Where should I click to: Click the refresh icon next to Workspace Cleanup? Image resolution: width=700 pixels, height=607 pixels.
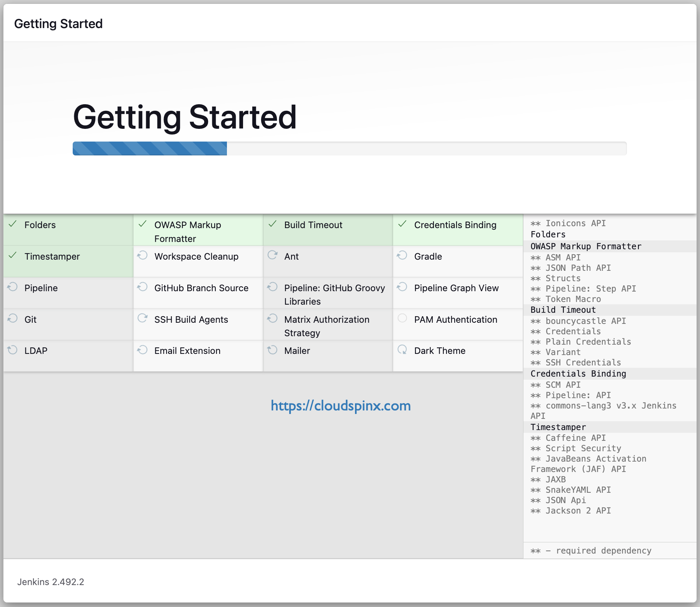click(143, 256)
